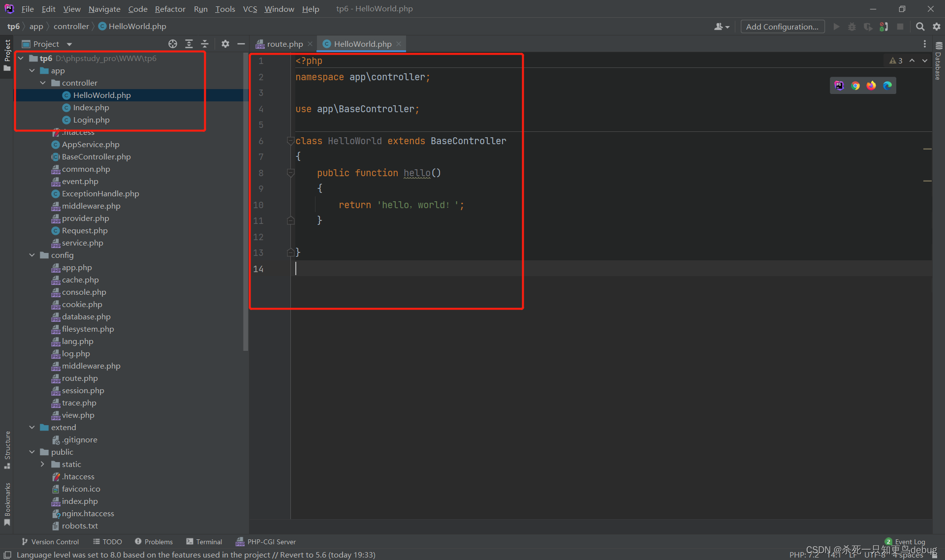
Task: Go to previous highlighted error arrow
Action: tap(912, 61)
